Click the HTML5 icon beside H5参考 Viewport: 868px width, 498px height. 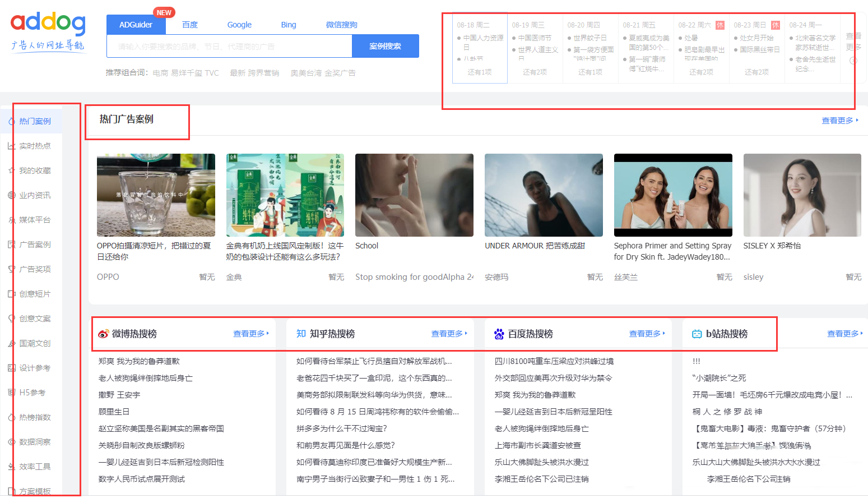click(x=12, y=393)
